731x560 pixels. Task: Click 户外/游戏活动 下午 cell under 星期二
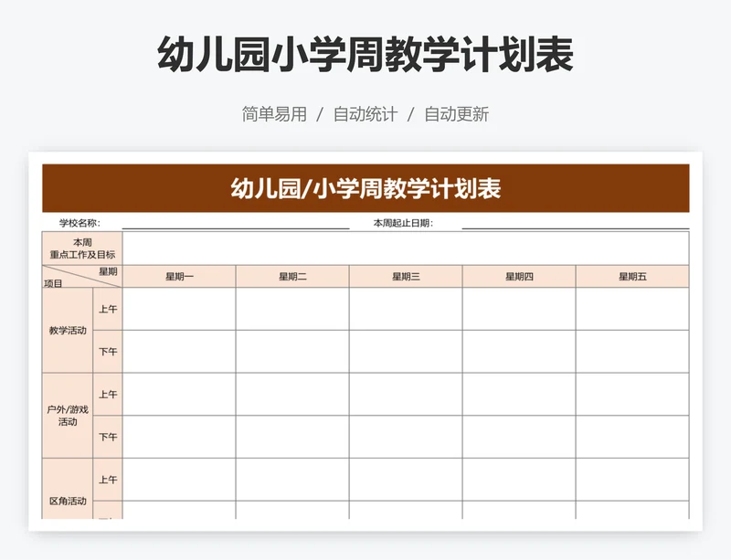(292, 437)
